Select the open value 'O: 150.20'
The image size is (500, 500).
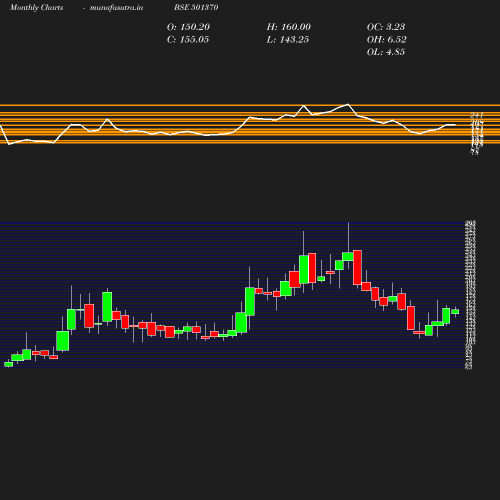[x=188, y=27]
